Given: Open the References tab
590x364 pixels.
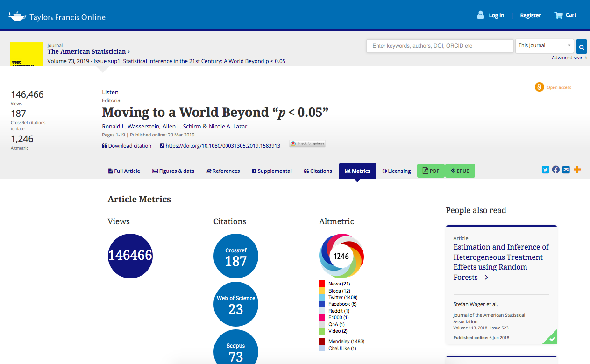Looking at the screenshot, I should 223,171.
